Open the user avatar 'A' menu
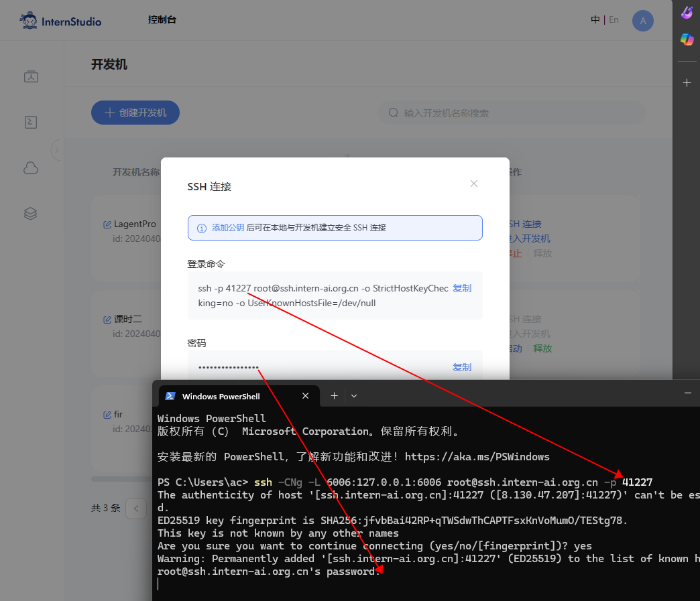The height and width of the screenshot is (601, 700). click(643, 21)
